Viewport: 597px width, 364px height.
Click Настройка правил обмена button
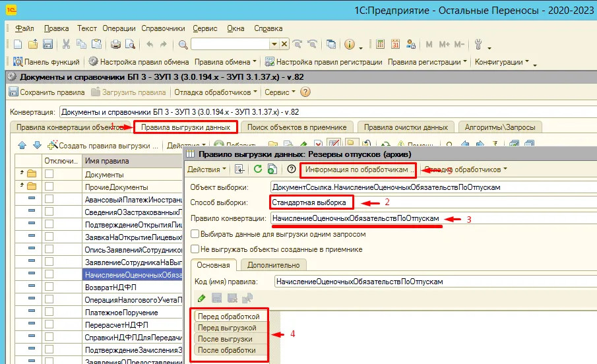pyautogui.click(x=139, y=62)
